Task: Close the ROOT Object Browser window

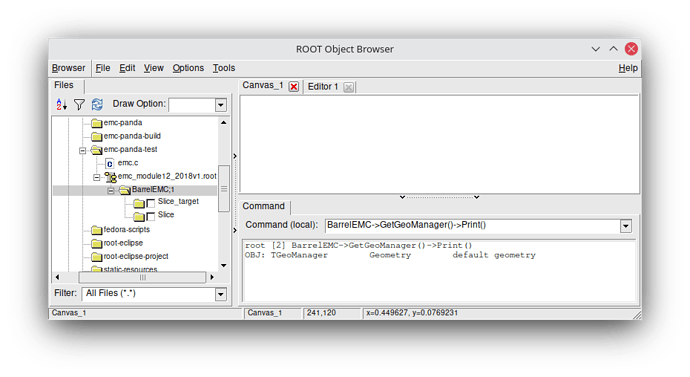Action: pos(631,49)
